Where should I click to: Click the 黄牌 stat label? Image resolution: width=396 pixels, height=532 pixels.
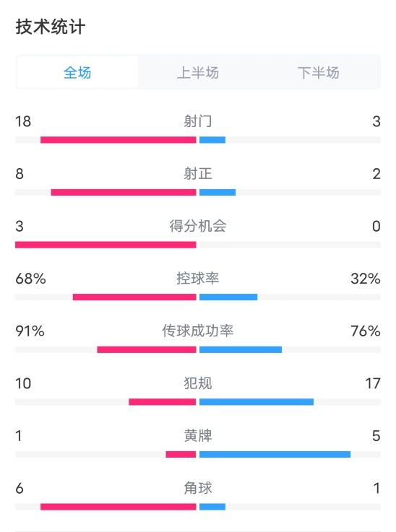pos(198,436)
